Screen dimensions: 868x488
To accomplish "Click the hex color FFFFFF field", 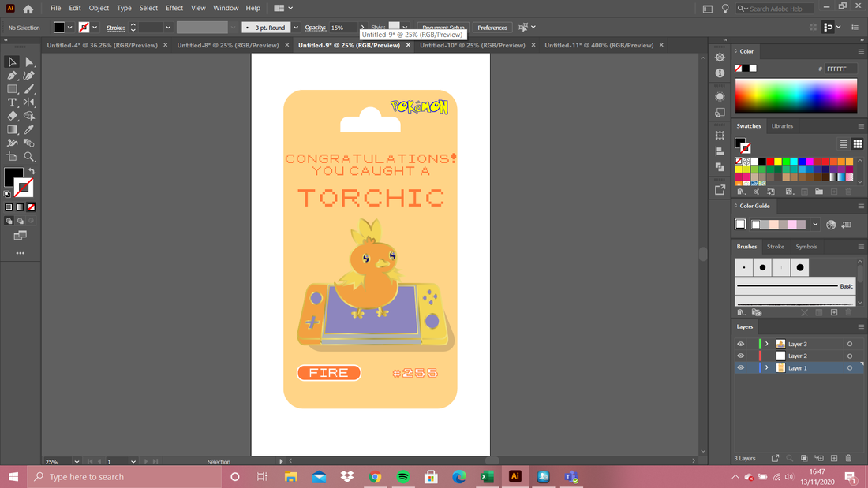I will pos(840,69).
